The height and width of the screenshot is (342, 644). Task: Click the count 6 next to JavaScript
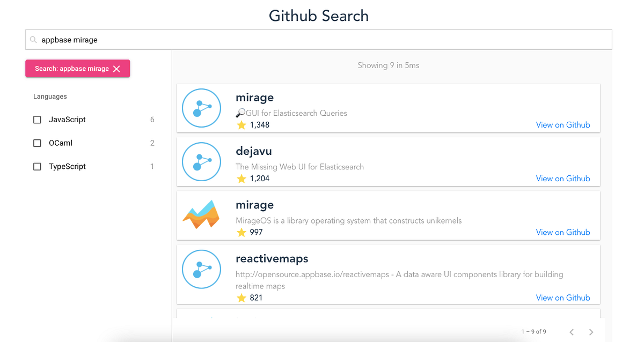[152, 120]
